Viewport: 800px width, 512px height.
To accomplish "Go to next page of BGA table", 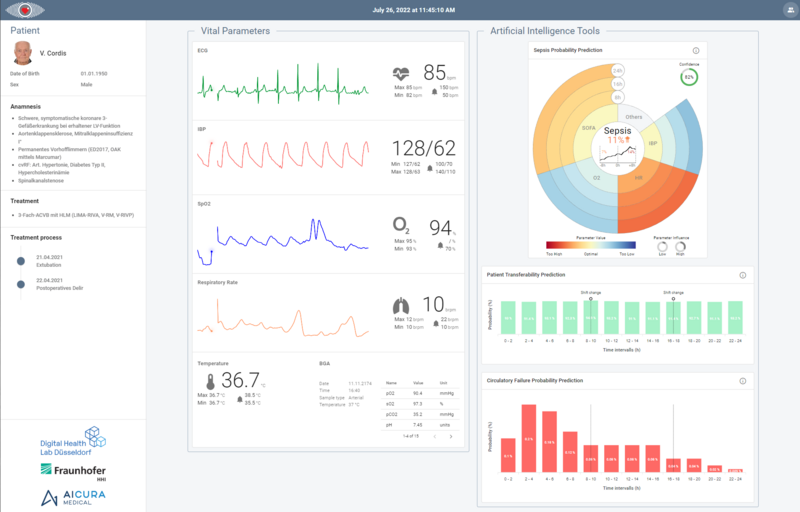I will point(451,436).
